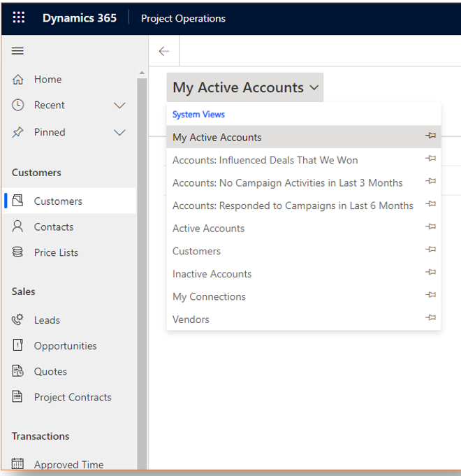Choose Accounts: Influenced Deals That We Won
Viewport: 461px width, 476px height.
click(x=304, y=160)
